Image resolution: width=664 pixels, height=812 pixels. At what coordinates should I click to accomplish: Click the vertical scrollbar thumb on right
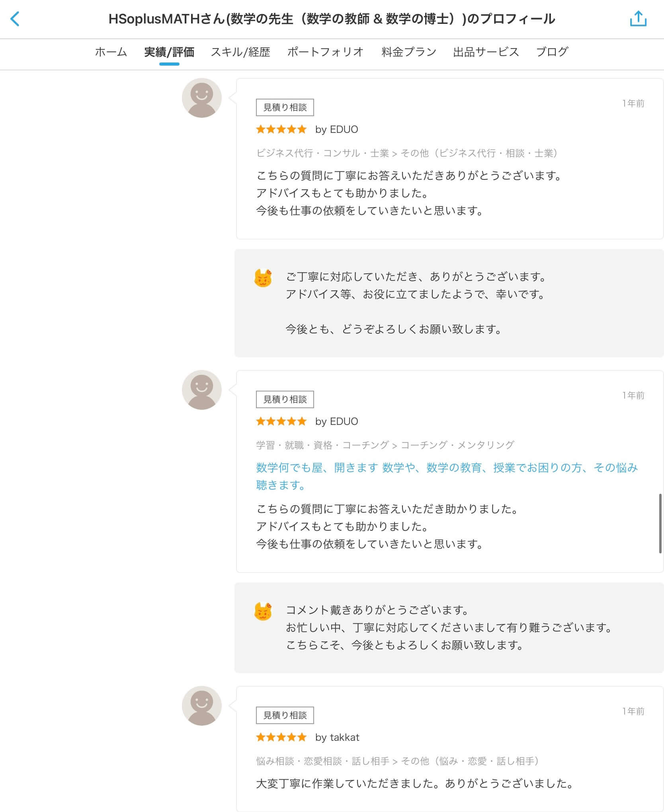[x=660, y=524]
